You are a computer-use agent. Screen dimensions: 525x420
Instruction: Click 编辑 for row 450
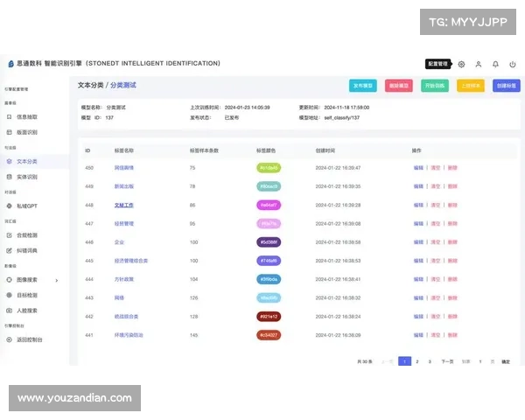(x=418, y=168)
